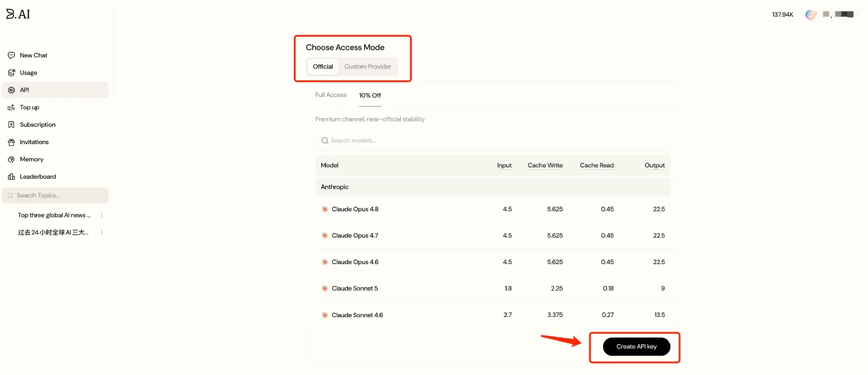Open options for 'Top three global AI news' chat
Image resolution: width=868 pixels, height=375 pixels.
[102, 215]
